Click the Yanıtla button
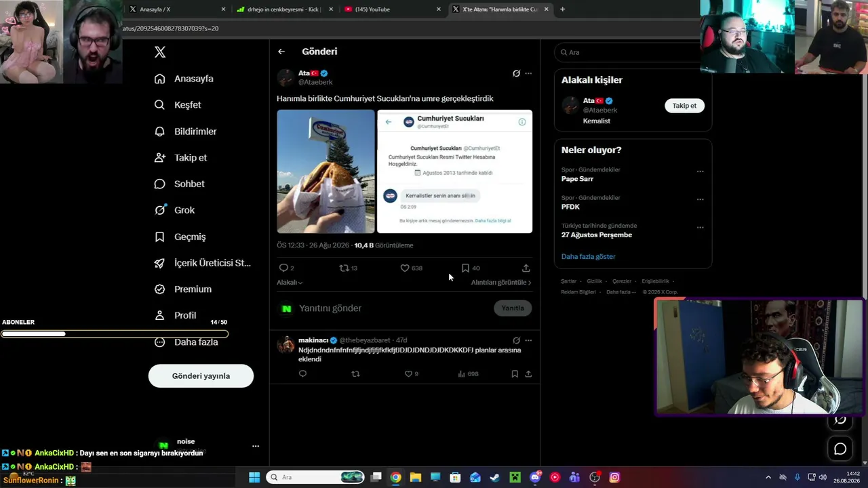This screenshot has width=868, height=488. coord(513,308)
